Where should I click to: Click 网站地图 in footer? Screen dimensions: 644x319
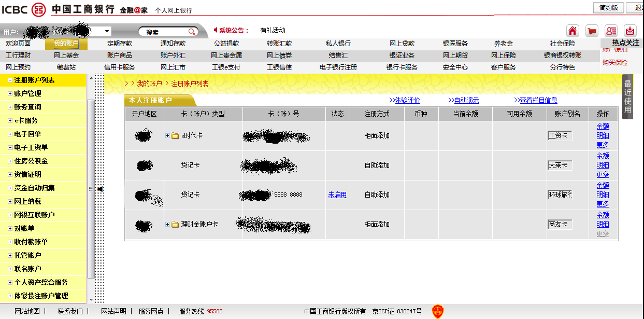pos(27,311)
